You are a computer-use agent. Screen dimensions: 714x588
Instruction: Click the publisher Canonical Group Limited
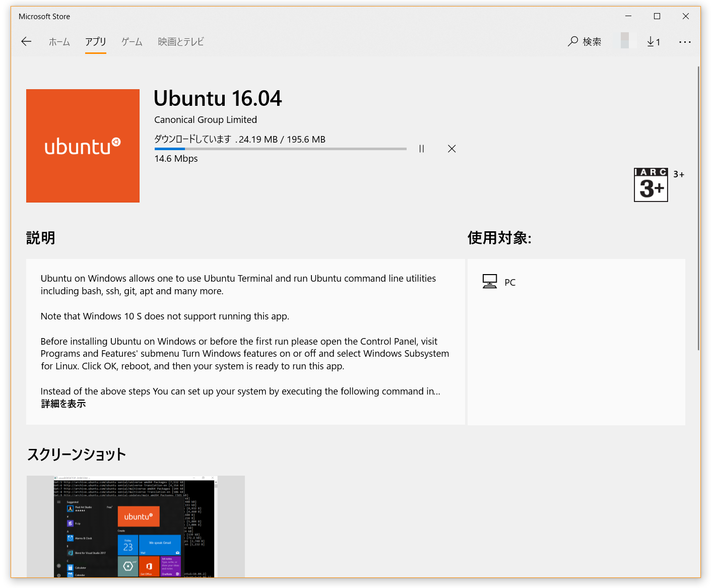point(205,119)
